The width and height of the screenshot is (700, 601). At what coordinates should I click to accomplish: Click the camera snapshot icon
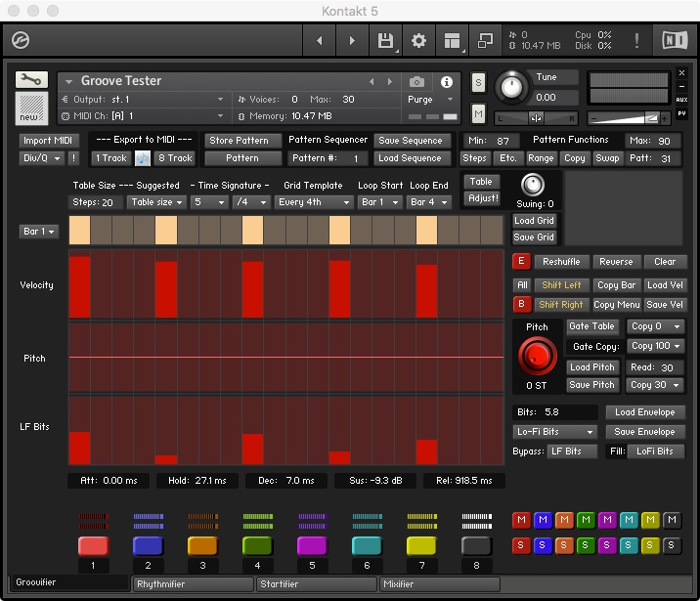click(417, 82)
